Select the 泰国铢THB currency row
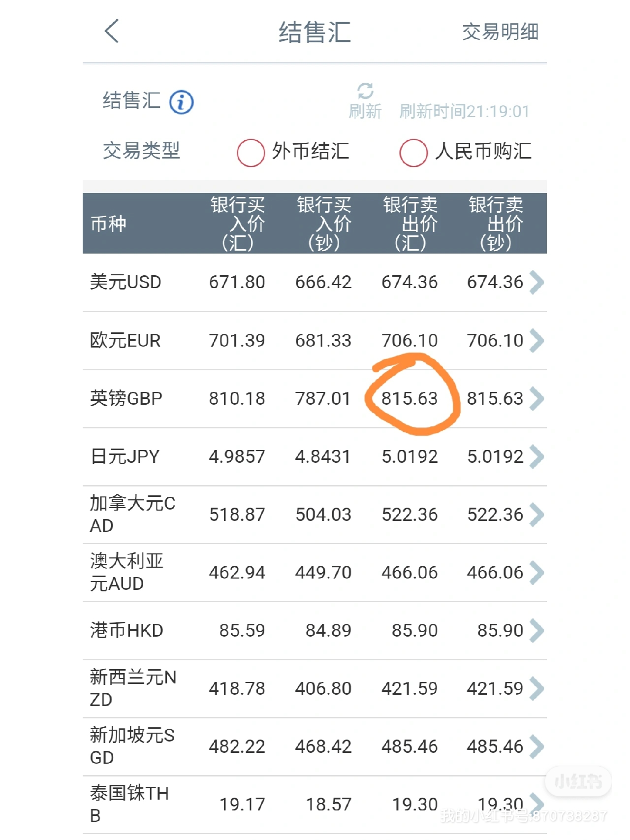 point(315,805)
